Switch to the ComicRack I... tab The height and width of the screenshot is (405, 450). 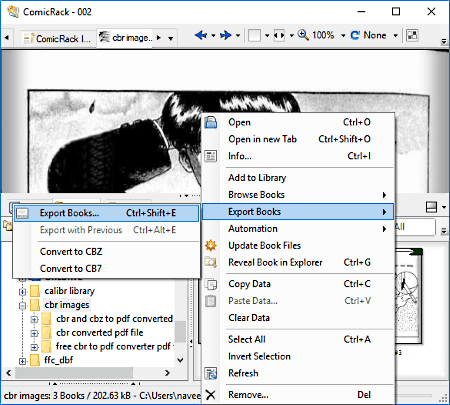(x=58, y=39)
